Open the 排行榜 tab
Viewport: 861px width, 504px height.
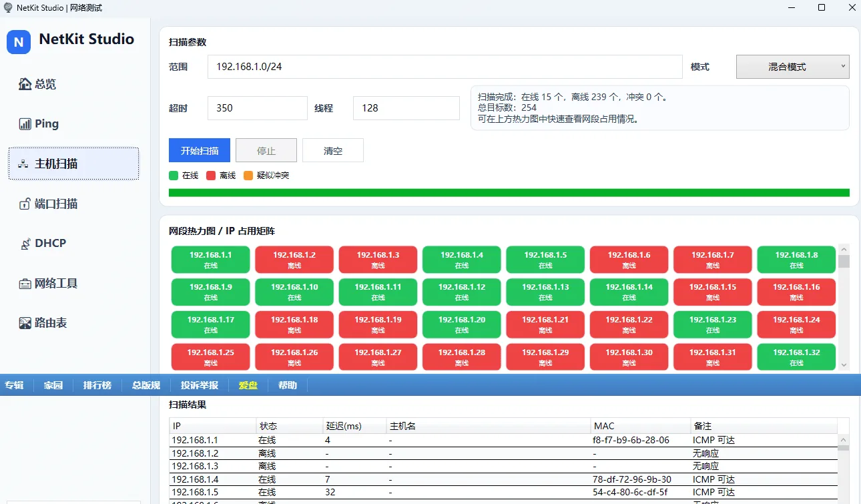point(97,385)
